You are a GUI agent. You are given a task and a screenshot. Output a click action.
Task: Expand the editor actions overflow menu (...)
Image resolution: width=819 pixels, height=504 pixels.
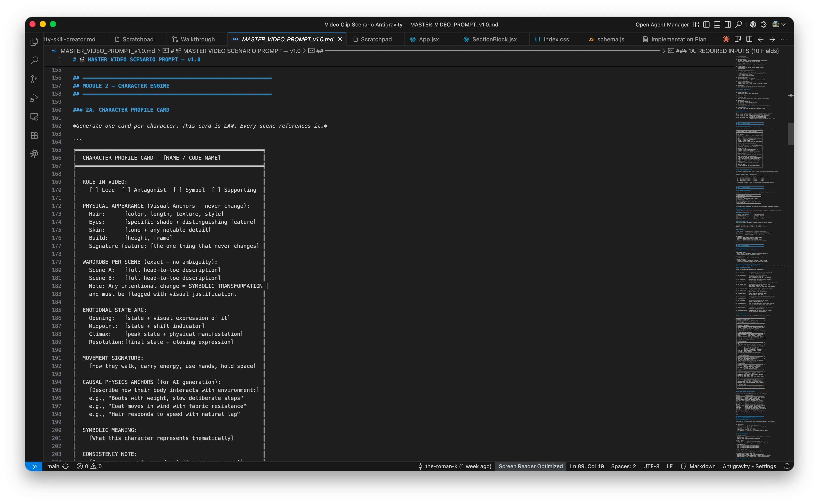pyautogui.click(x=784, y=39)
